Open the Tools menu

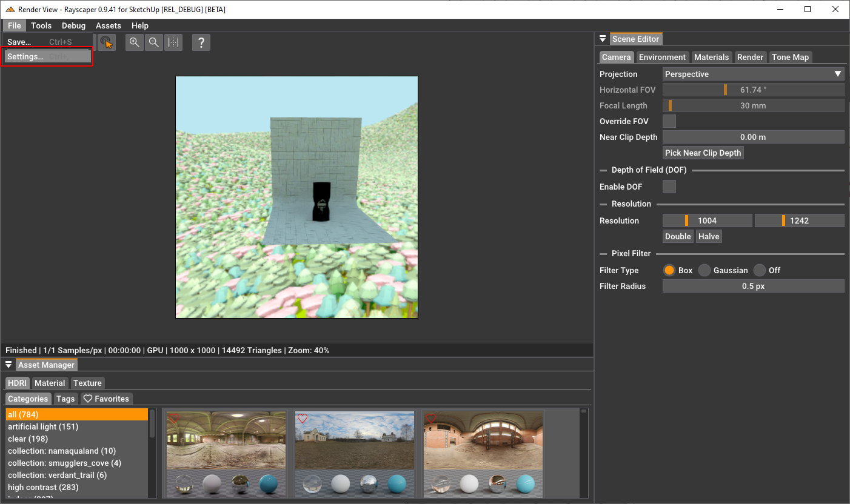41,25
